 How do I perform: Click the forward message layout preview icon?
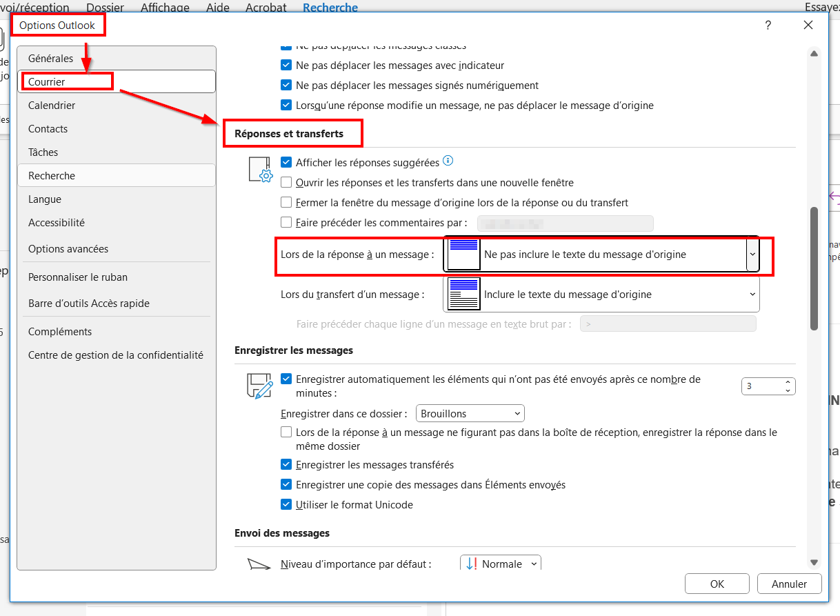pos(463,294)
